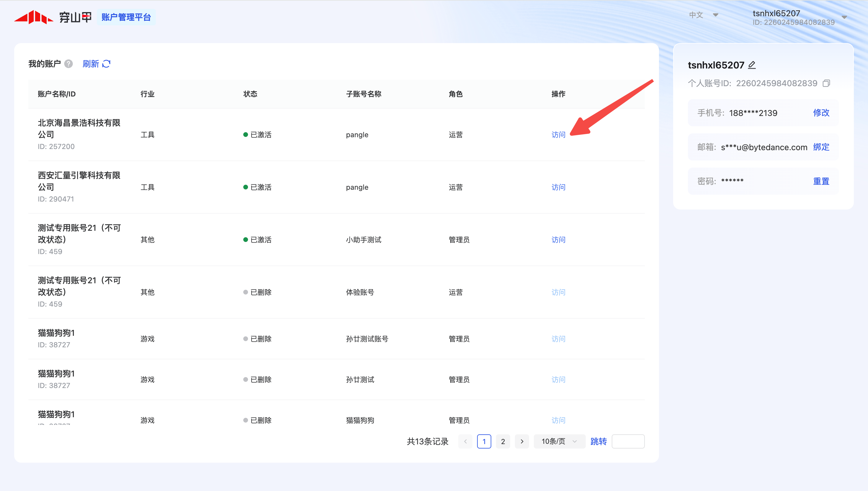Copy the personal account ID icon

click(826, 83)
